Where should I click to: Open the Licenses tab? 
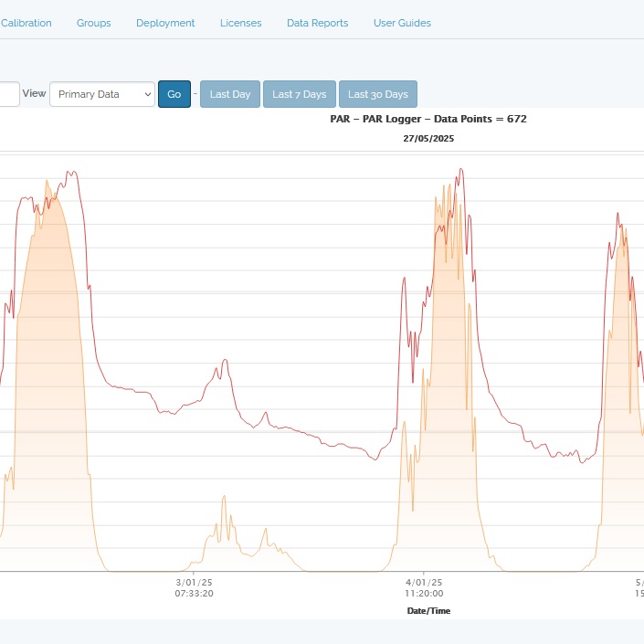pos(240,23)
